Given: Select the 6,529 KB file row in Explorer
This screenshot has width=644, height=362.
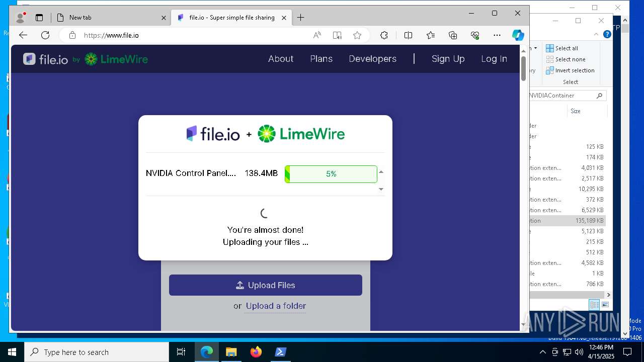Looking at the screenshot, I should pos(567,210).
